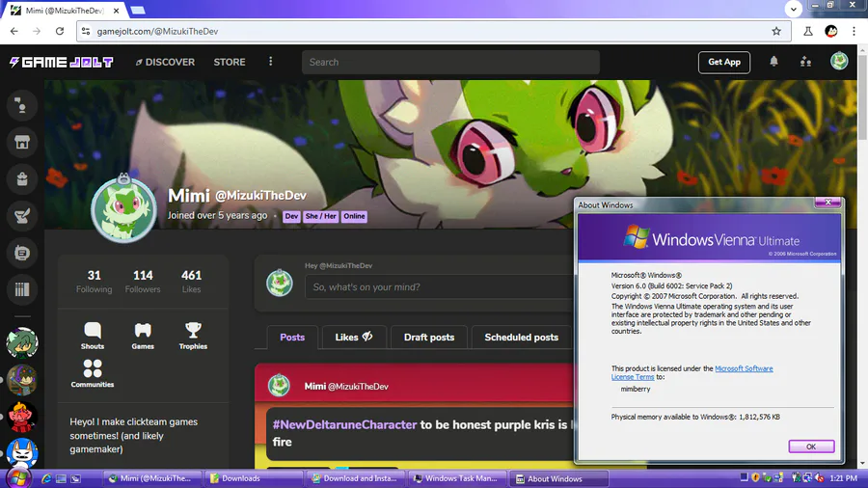Open the Chrome three-dot menu
Viewport: 868px width, 488px height.
coord(854,32)
